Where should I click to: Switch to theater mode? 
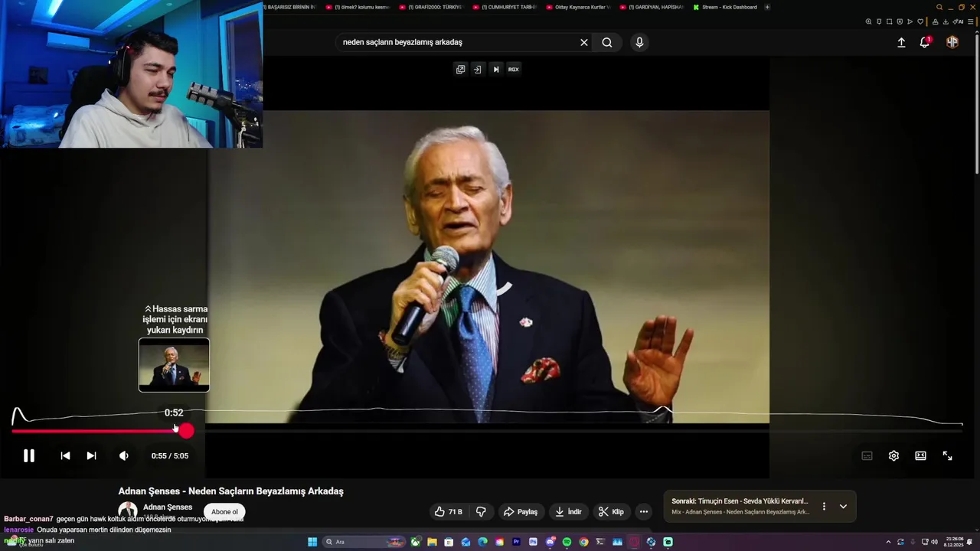point(920,456)
